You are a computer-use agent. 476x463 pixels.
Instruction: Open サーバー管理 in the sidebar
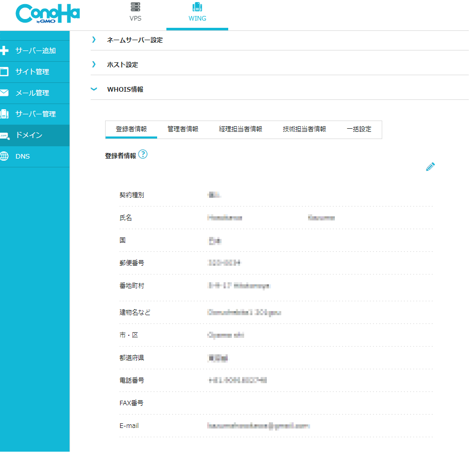36,114
